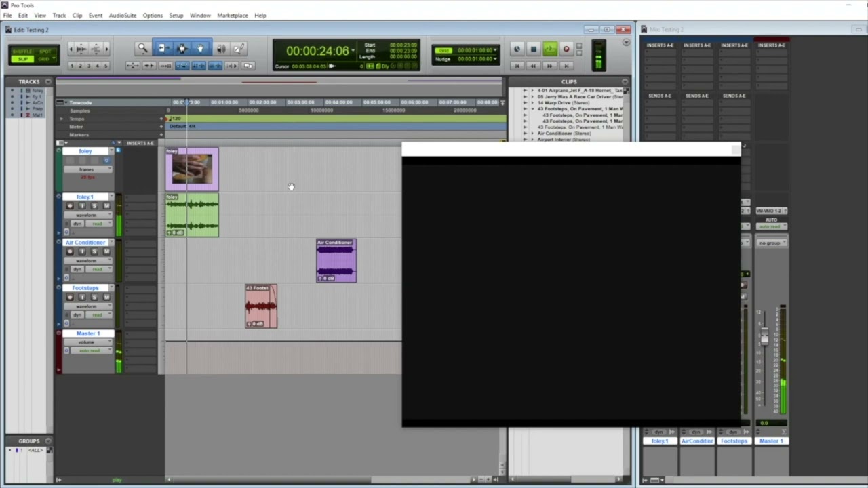Click the Rewind transport button

pos(533,66)
